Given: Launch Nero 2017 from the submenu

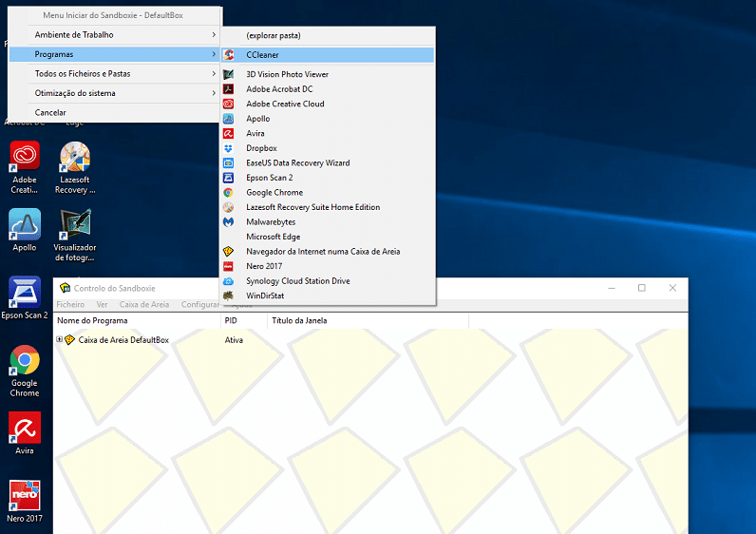Looking at the screenshot, I should click(328, 266).
